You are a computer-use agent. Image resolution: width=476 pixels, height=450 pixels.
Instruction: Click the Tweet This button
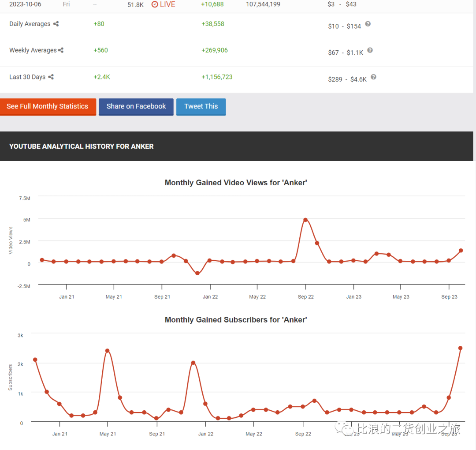pyautogui.click(x=201, y=107)
